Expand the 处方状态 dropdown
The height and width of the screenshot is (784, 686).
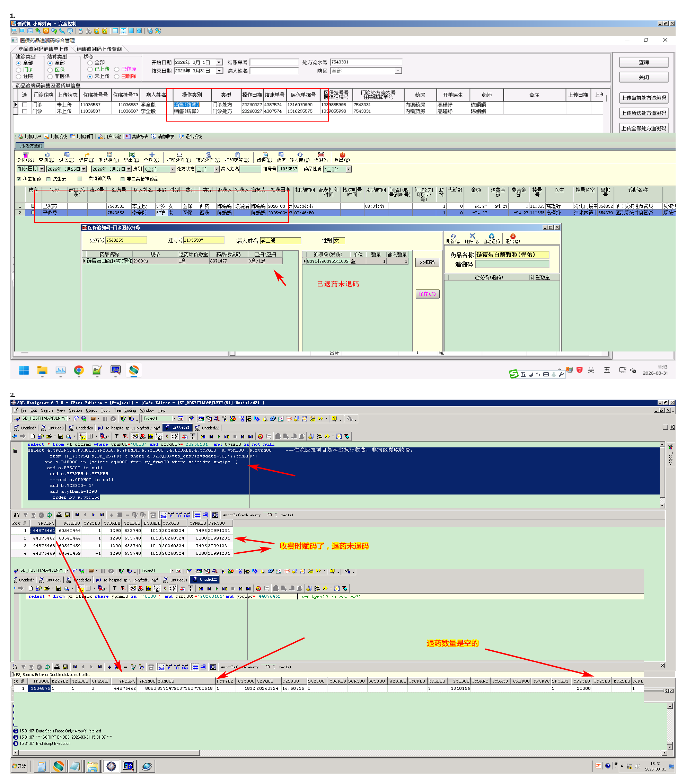pos(217,169)
